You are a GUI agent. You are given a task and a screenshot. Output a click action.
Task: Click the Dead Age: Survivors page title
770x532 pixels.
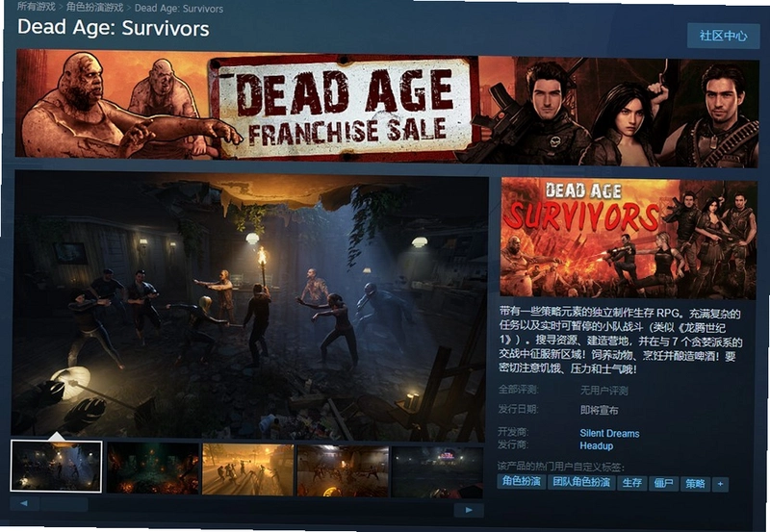click(113, 28)
